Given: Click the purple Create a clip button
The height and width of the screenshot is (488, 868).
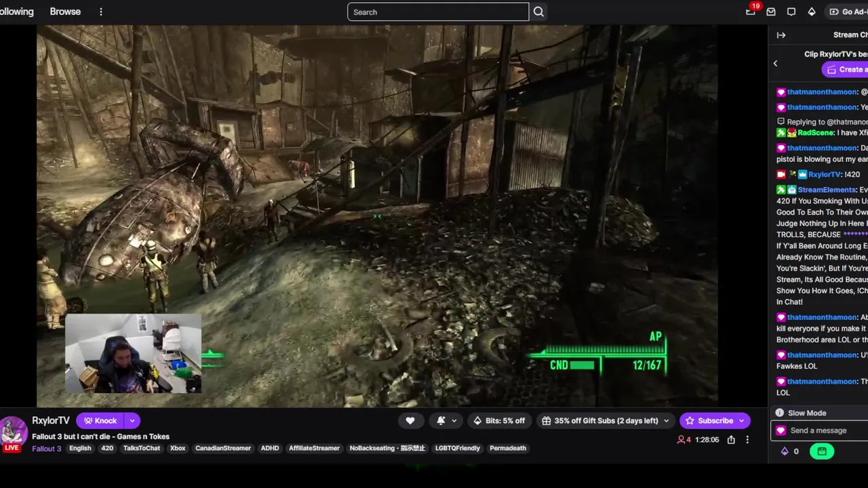Looking at the screenshot, I should click(x=845, y=69).
